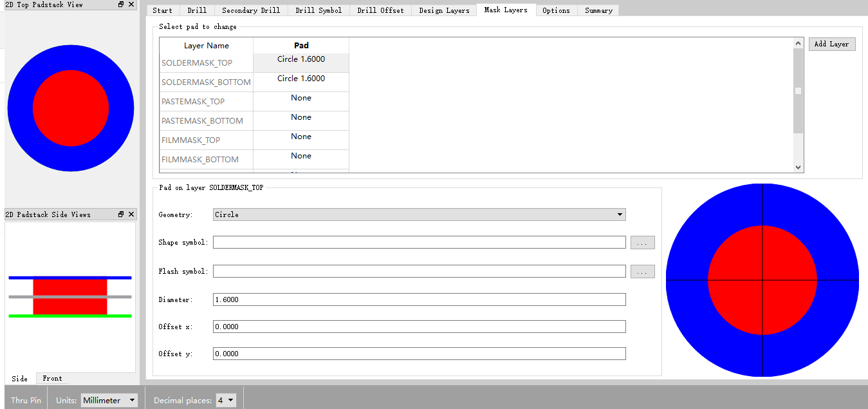Image resolution: width=868 pixels, height=409 pixels.
Task: Select the PASTEMASK_BOTTOM pad cell
Action: tap(301, 121)
